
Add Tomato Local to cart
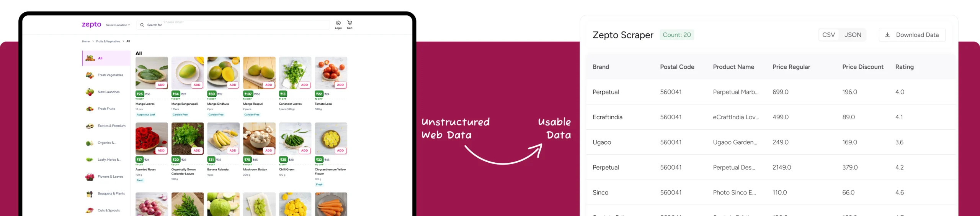[340, 85]
